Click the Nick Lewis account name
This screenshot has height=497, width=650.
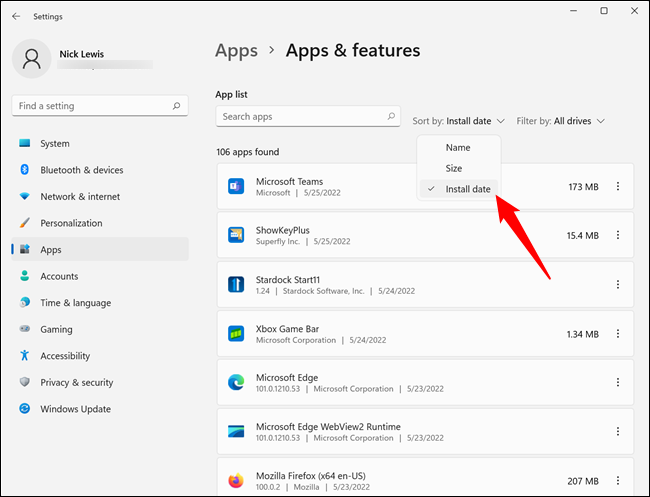(82, 54)
